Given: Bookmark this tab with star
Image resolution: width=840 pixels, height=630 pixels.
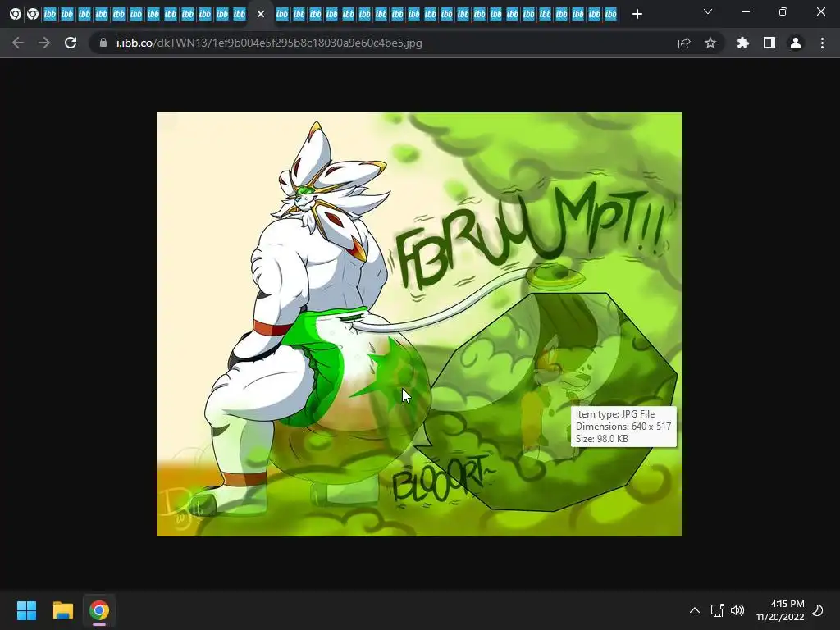Looking at the screenshot, I should (710, 43).
